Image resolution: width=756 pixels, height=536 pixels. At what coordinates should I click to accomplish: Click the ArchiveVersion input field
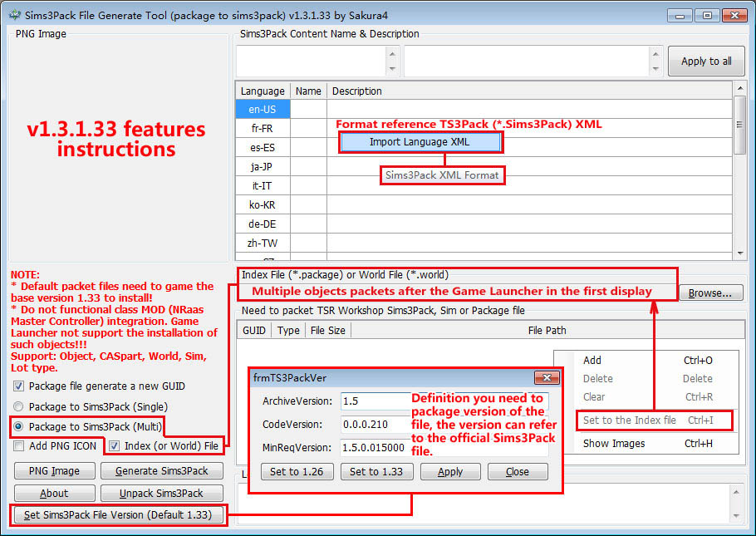click(444, 401)
